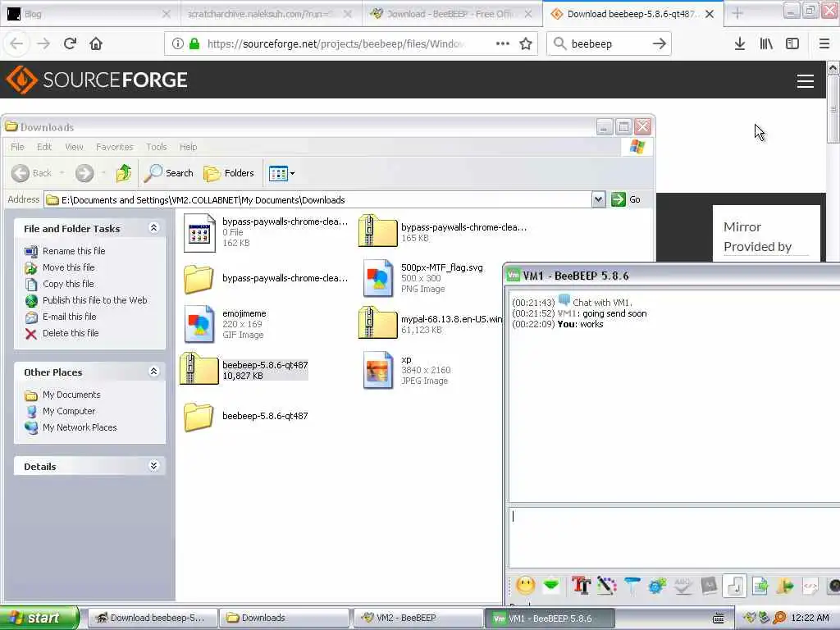Open the Favorites menu in Downloads window
Image resolution: width=840 pixels, height=630 pixels.
click(114, 147)
